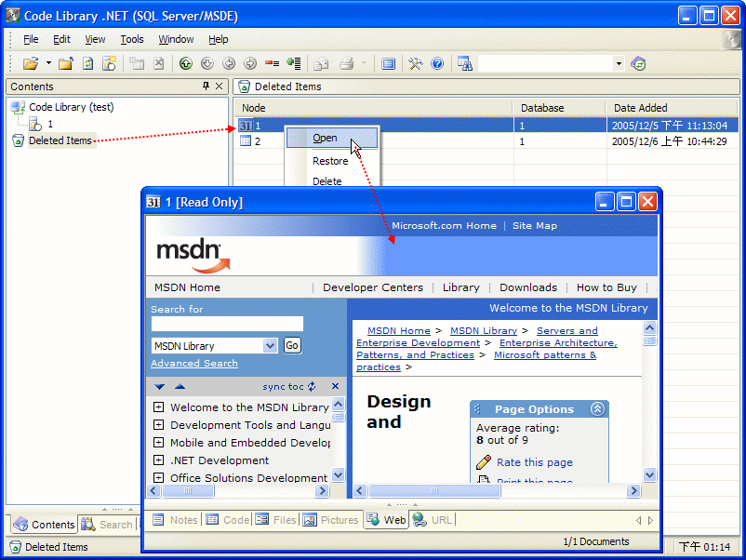Open the toolbar search combo dropdown arrow
The width and height of the screenshot is (746, 560).
point(619,63)
